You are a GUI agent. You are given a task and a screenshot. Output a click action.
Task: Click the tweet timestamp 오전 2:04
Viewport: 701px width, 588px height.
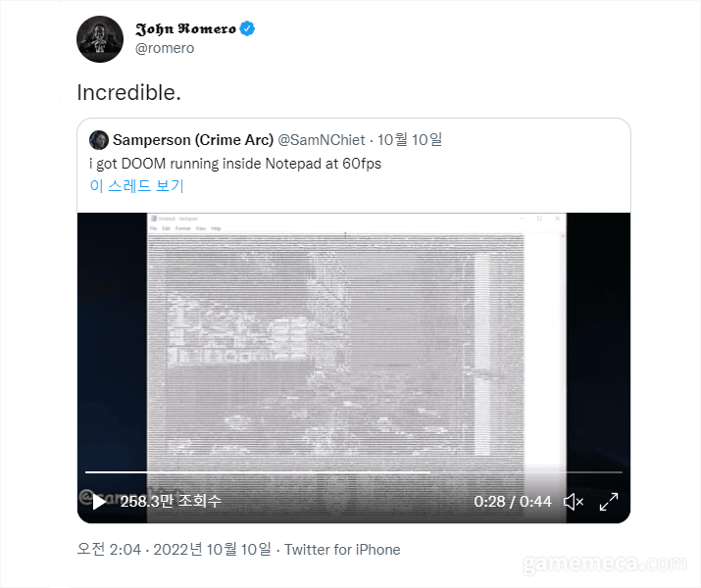tap(109, 549)
